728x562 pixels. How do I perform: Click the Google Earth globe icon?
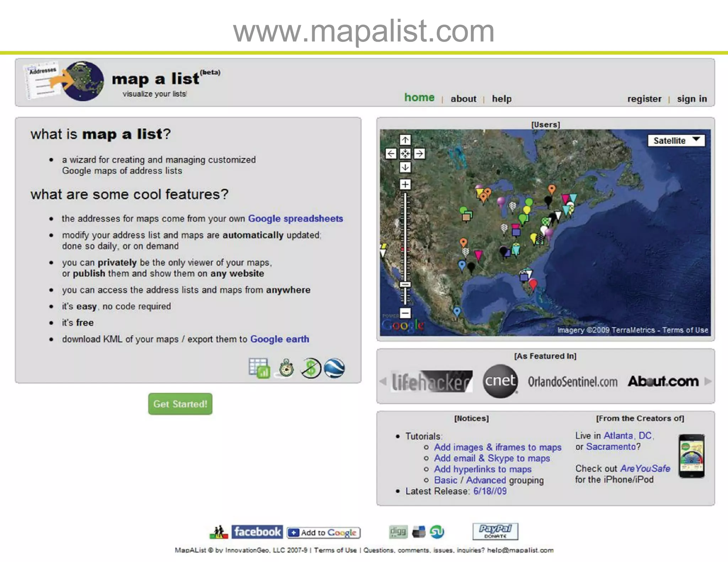tap(334, 368)
